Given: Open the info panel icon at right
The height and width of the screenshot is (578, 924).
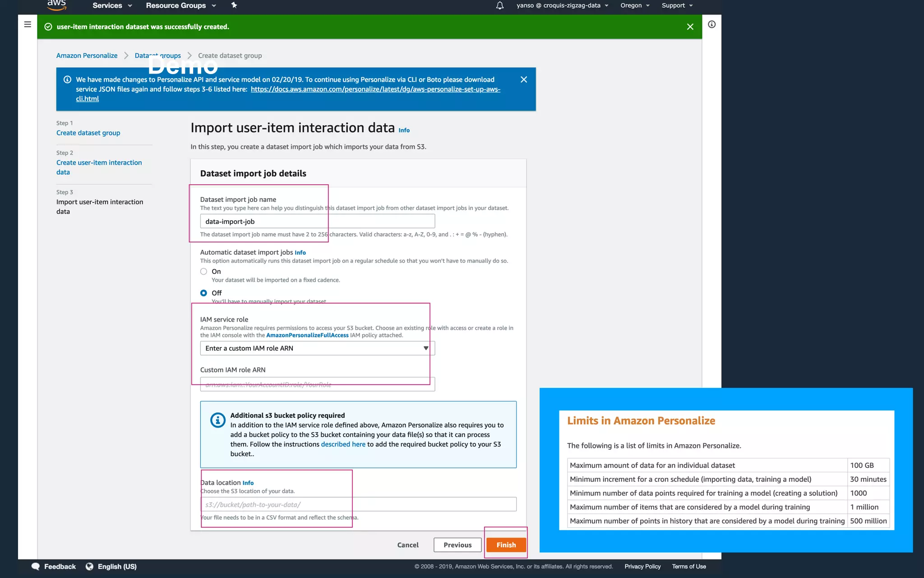Looking at the screenshot, I should coord(711,24).
